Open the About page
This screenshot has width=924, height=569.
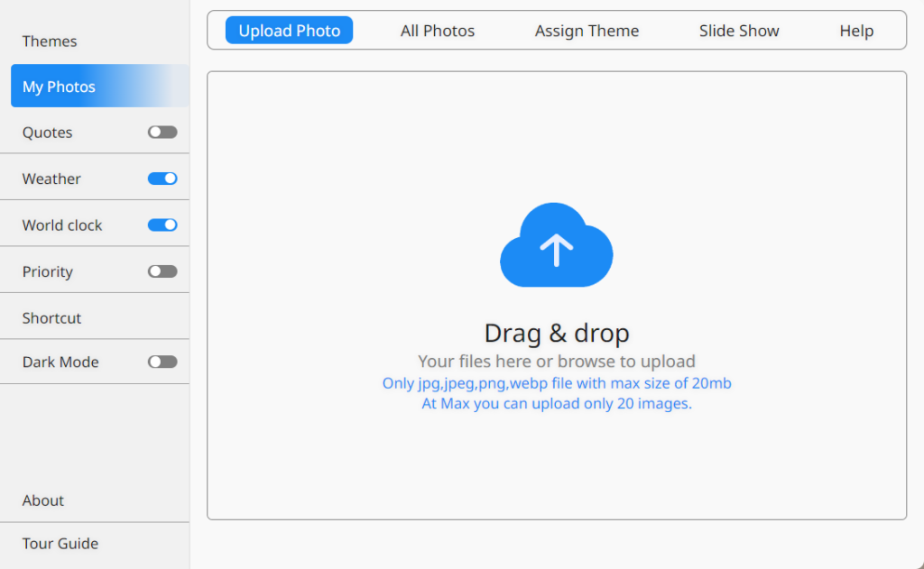coord(43,500)
